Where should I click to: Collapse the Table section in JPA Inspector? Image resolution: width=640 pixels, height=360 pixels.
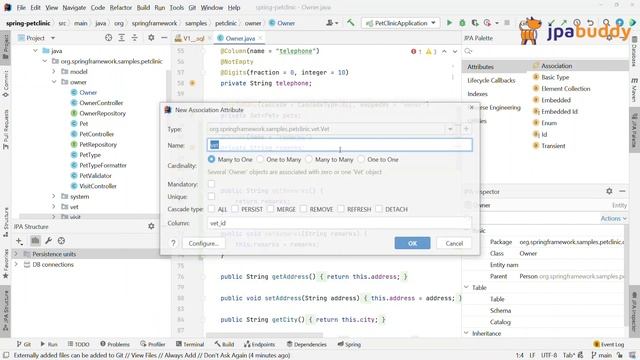tap(467, 287)
